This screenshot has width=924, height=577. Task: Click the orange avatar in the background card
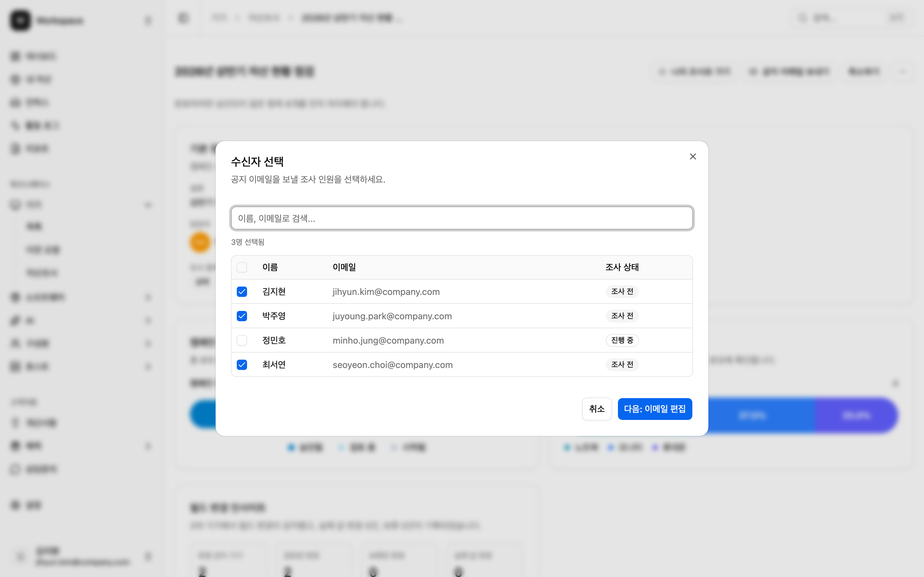pyautogui.click(x=200, y=242)
